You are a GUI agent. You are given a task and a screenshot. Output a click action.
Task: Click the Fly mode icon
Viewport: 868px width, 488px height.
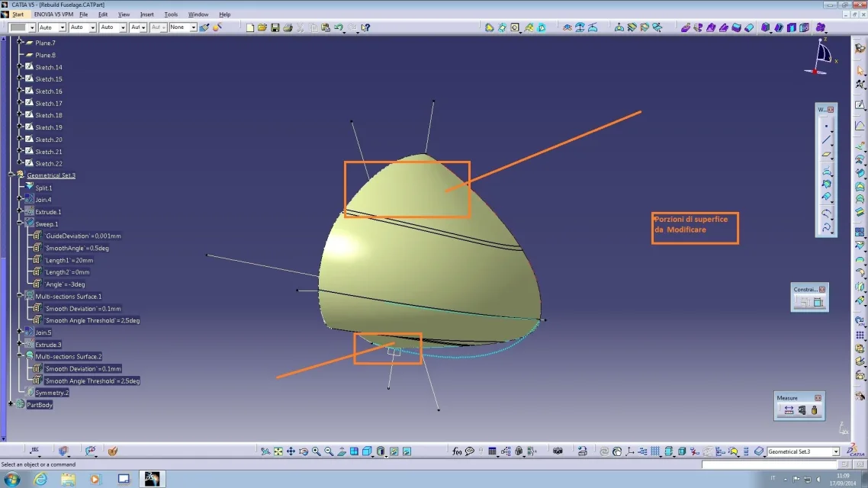(x=265, y=451)
